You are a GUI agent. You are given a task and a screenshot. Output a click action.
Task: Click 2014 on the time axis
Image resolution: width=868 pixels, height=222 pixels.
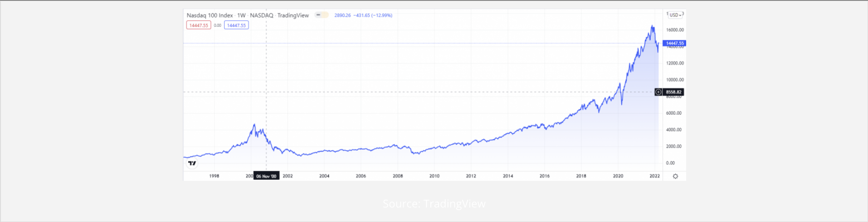508,176
